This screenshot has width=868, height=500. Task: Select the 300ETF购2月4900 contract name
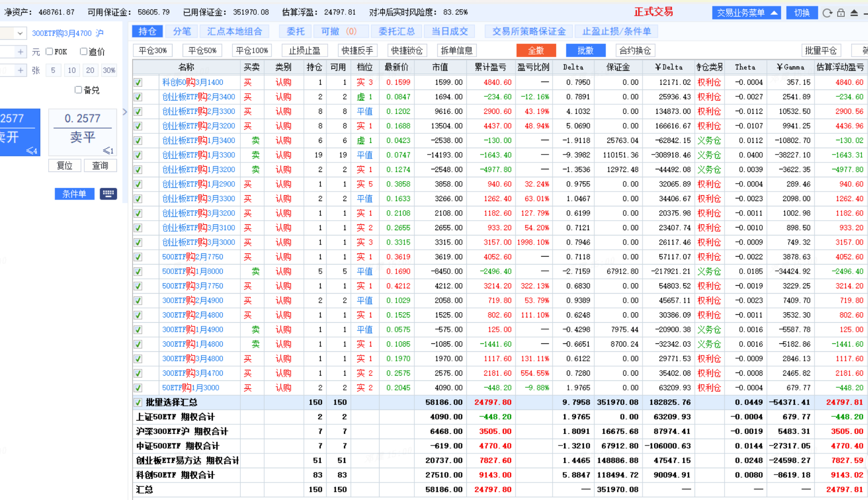pyautogui.click(x=193, y=301)
